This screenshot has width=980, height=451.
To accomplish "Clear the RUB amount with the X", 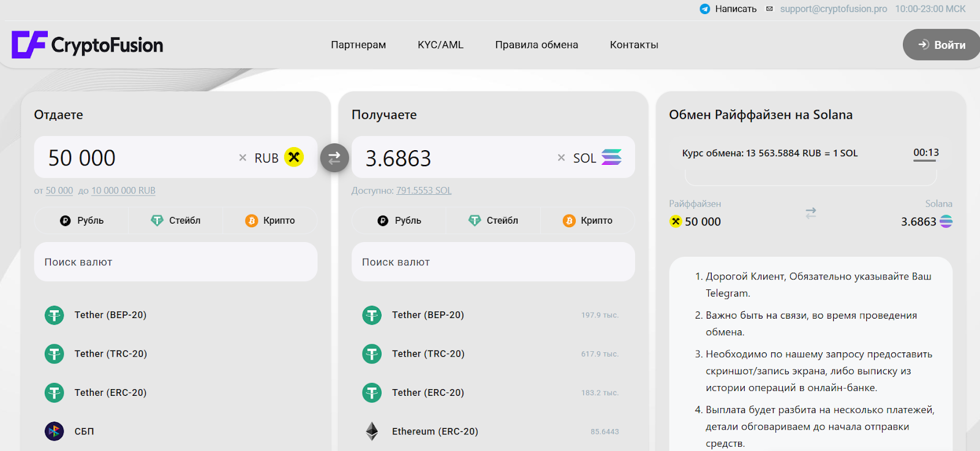I will click(243, 158).
